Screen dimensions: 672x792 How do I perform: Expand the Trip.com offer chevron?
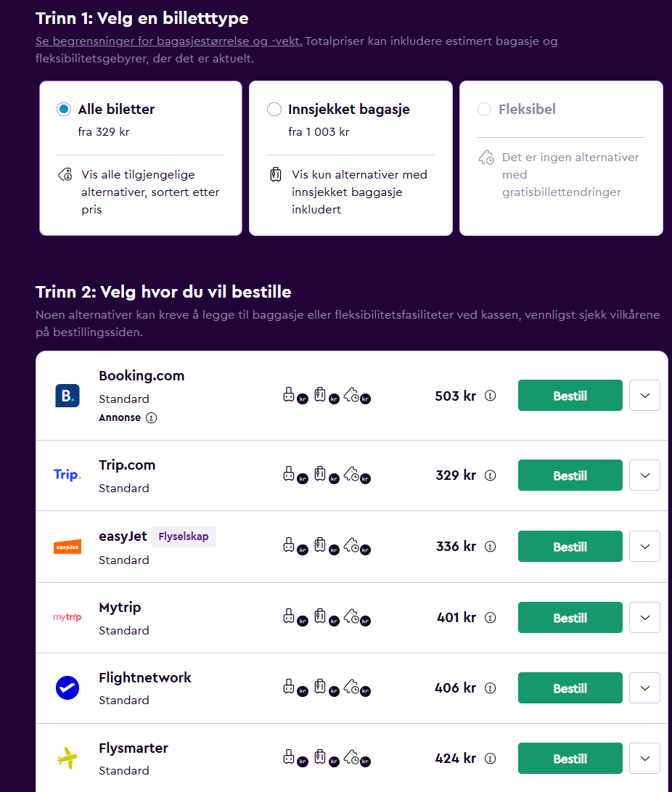[644, 475]
